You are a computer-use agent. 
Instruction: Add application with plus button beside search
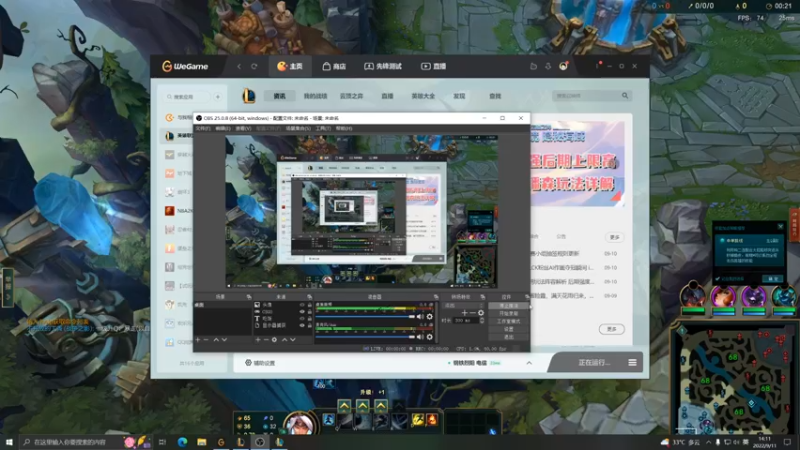click(x=218, y=96)
